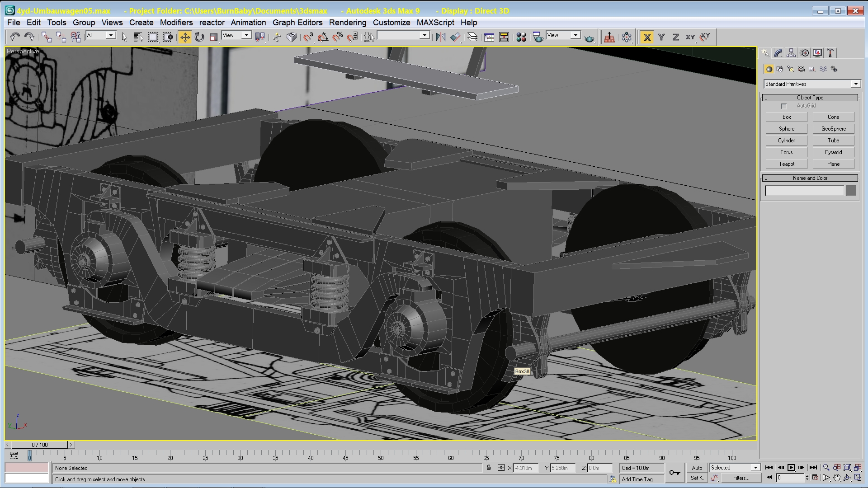Open the Rendering menu
The image size is (868, 488).
(347, 23)
